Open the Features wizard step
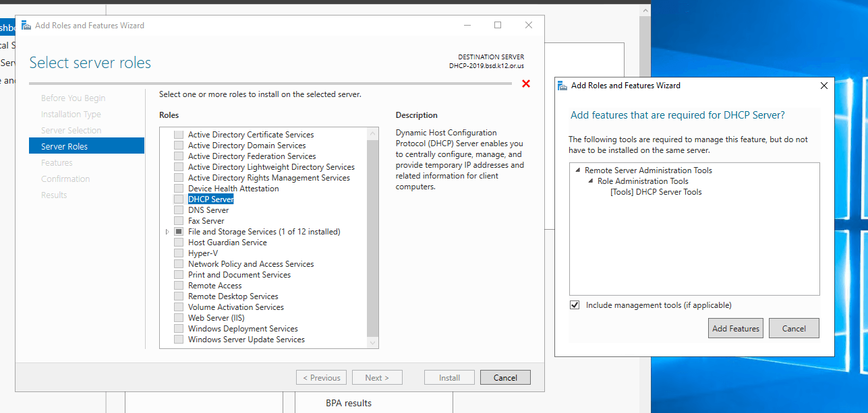Screen dimensions: 868x413 coord(57,163)
